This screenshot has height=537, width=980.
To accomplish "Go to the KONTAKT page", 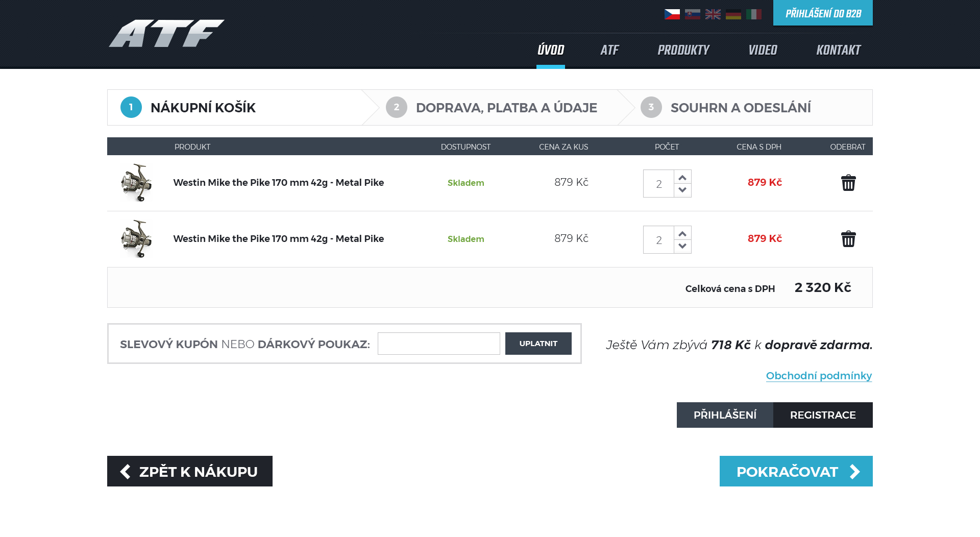I will tap(838, 50).
